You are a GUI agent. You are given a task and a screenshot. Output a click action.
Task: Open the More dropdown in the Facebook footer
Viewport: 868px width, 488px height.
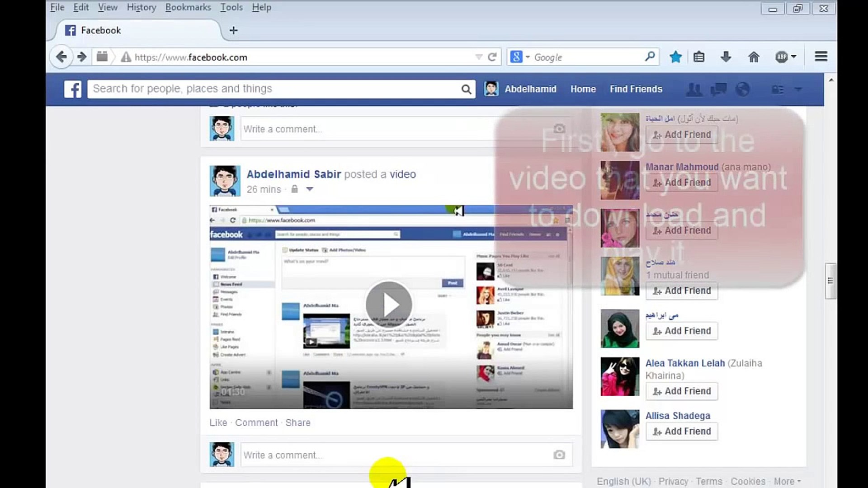[788, 481]
